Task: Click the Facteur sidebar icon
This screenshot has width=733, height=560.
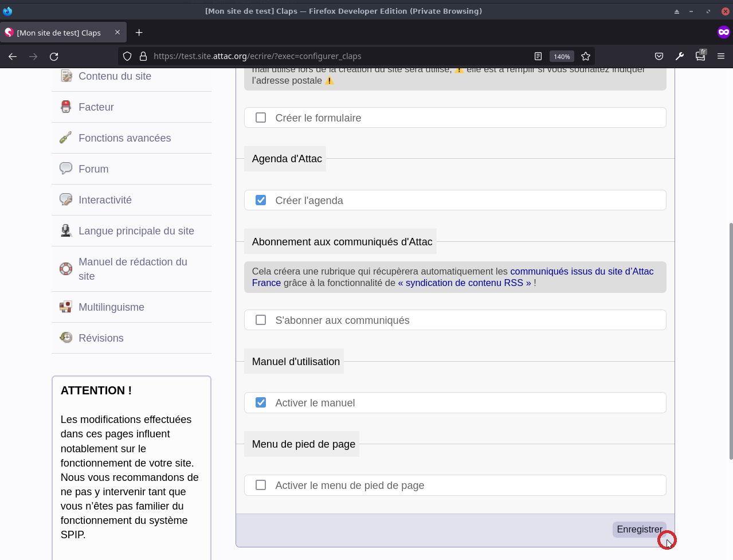Action: point(66,107)
